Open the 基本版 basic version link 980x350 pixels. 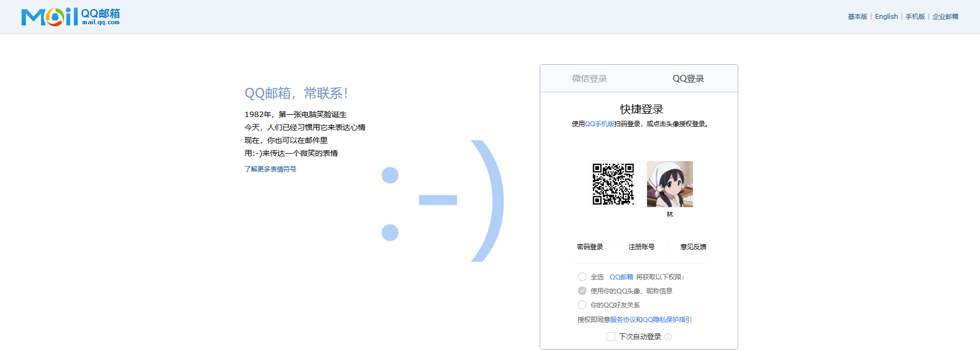coord(857,17)
